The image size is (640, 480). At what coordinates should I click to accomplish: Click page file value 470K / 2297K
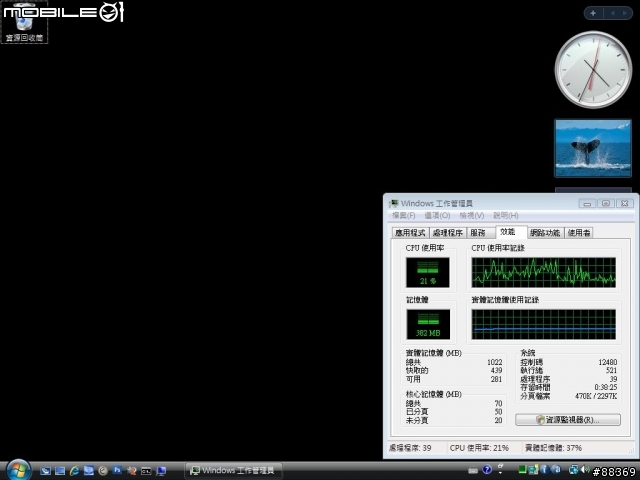point(596,396)
